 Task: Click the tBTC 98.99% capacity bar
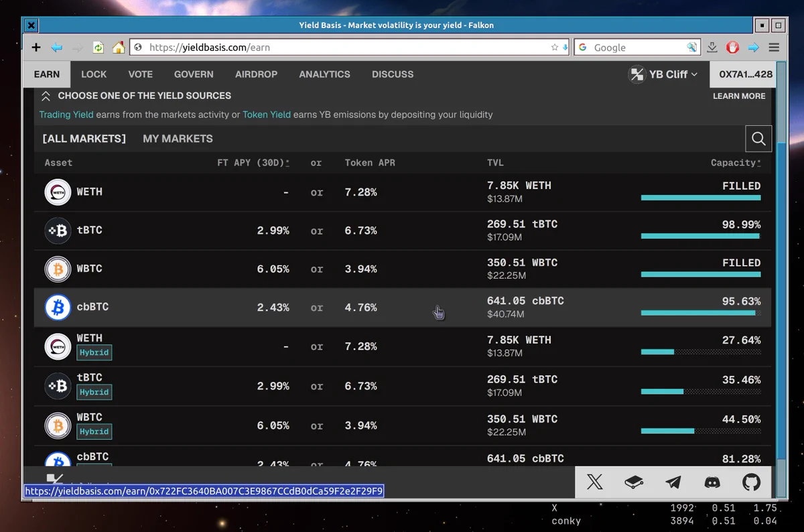(701, 236)
